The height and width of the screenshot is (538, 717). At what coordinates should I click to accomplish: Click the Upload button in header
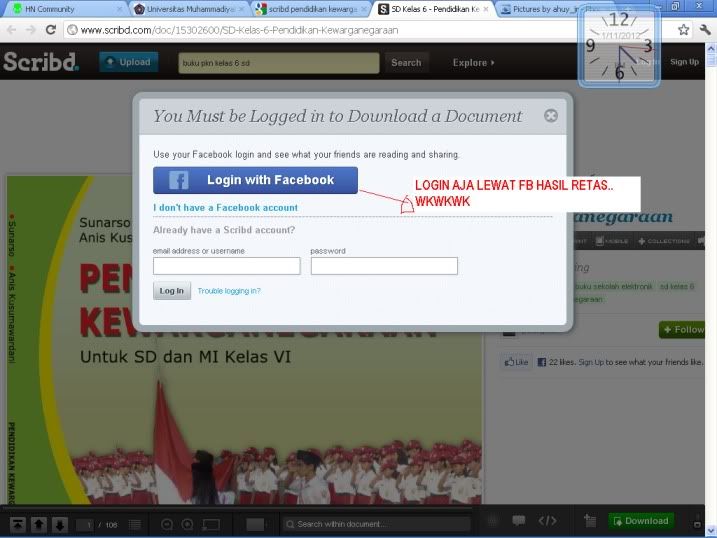click(128, 62)
